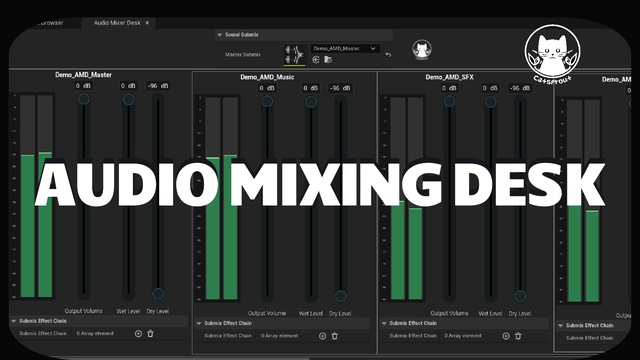
Task: Switch to the Audio Mixer Desk tab
Action: click(x=117, y=23)
